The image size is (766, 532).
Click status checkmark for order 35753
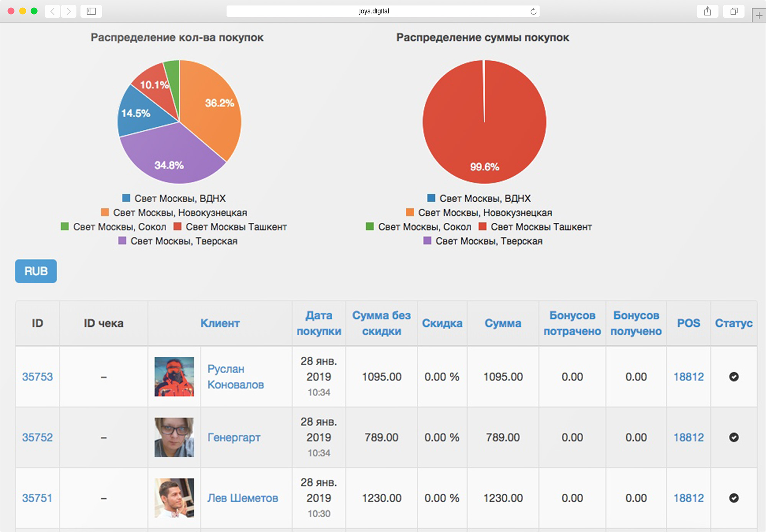point(733,377)
